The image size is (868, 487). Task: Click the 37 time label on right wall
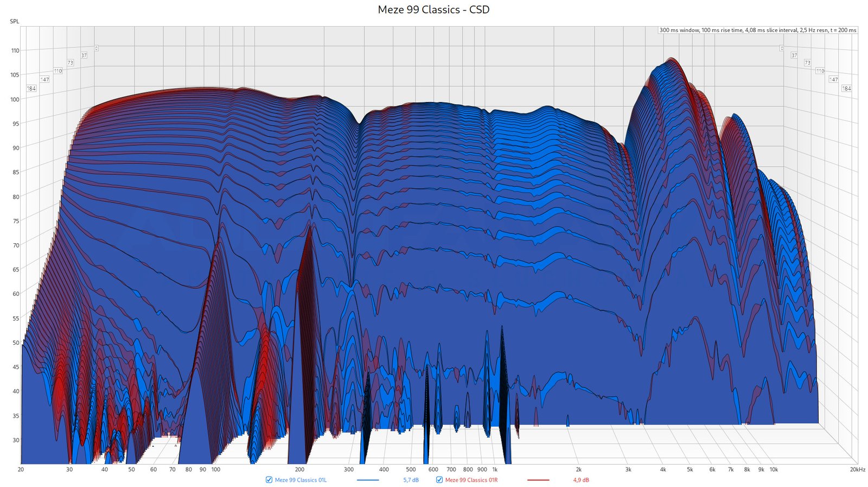794,55
